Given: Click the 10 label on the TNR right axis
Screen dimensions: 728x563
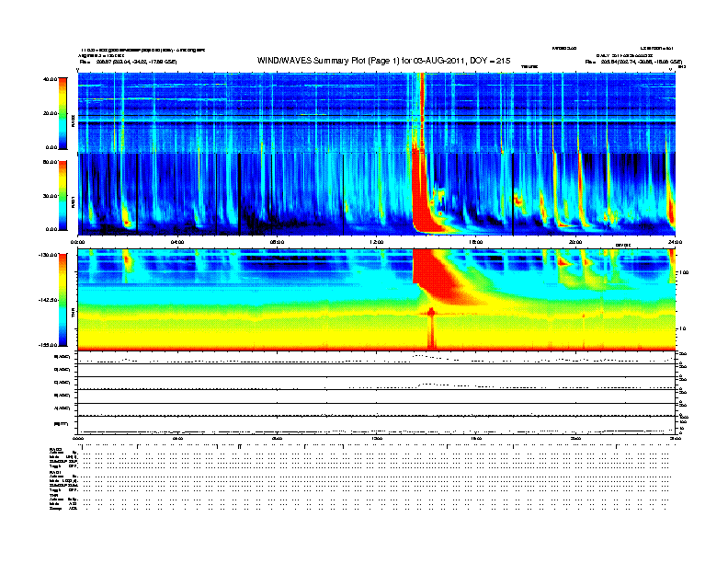Looking at the screenshot, I should click(x=682, y=329).
